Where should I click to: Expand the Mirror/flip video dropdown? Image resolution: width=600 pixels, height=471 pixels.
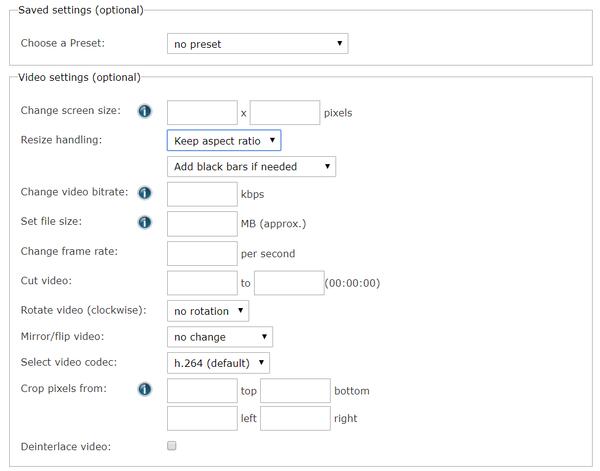coord(219,338)
